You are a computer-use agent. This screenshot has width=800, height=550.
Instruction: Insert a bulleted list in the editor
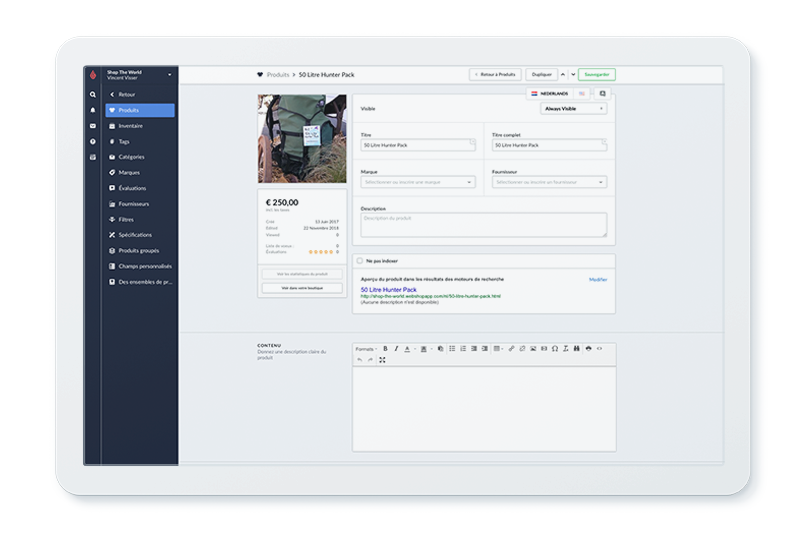452,348
